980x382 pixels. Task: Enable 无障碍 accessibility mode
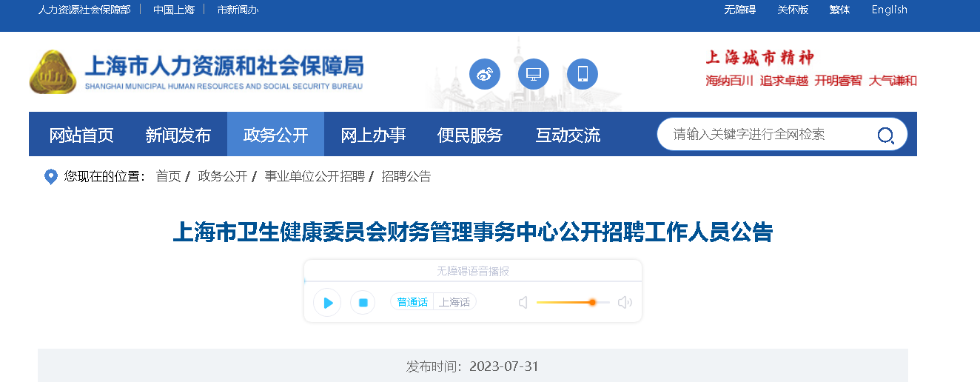coord(739,10)
